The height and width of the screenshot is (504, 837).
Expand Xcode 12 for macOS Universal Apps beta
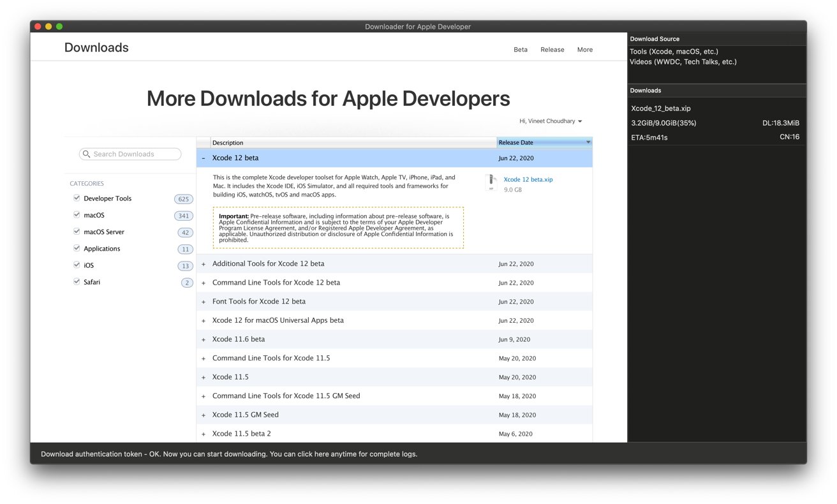point(204,320)
